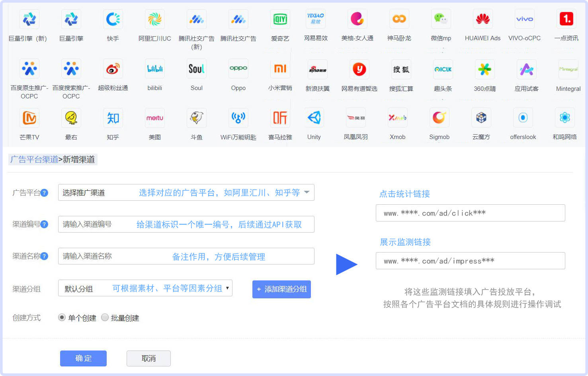
Task: Click the 渠道编号 input field
Action: (186, 224)
